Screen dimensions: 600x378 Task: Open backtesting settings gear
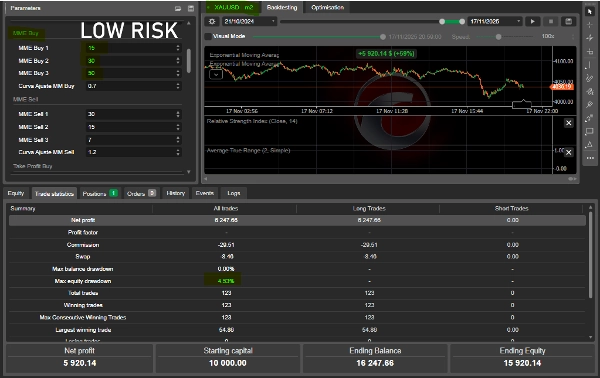[212, 21]
